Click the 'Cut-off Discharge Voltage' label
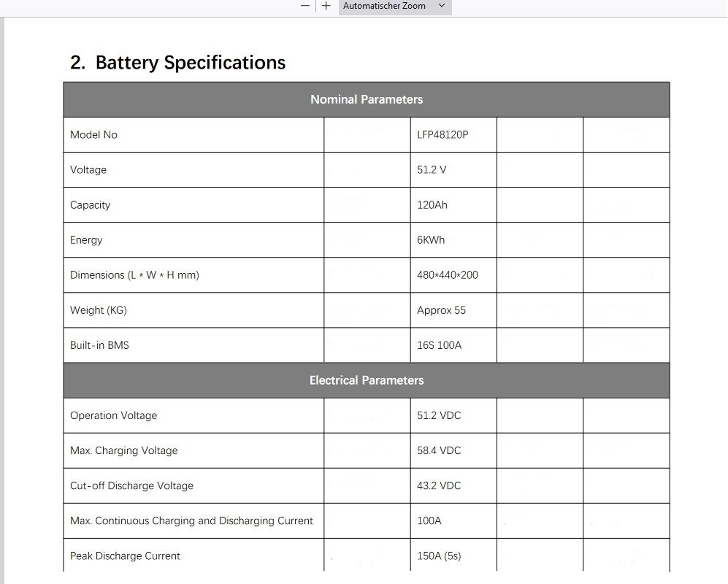 click(x=131, y=485)
